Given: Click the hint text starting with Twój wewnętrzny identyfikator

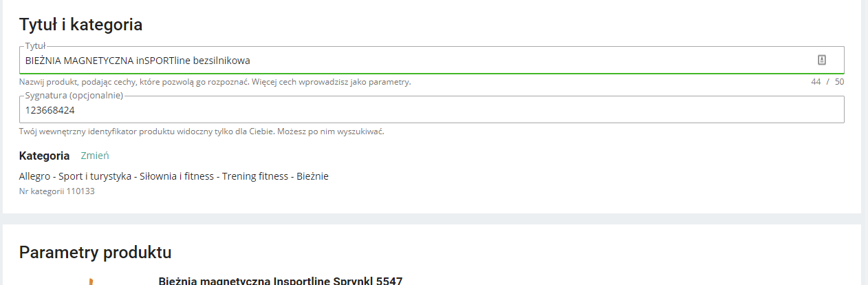Looking at the screenshot, I should pyautogui.click(x=201, y=131).
